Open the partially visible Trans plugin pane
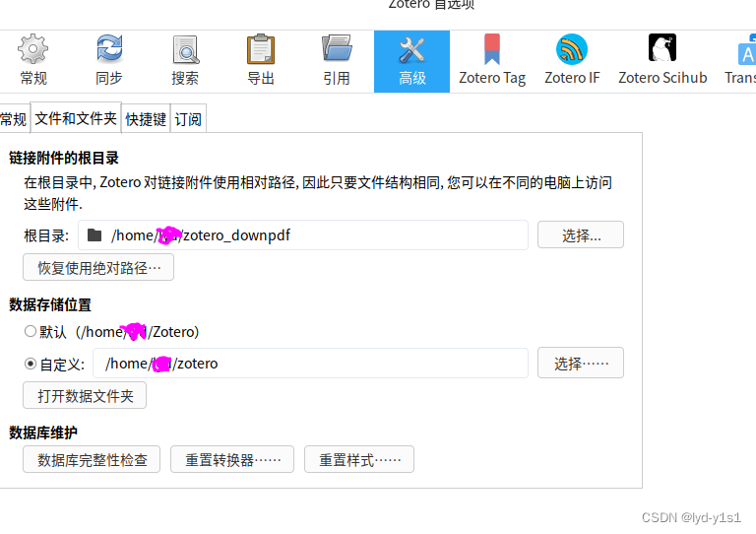This screenshot has height=534, width=756. pyautogui.click(x=740, y=61)
